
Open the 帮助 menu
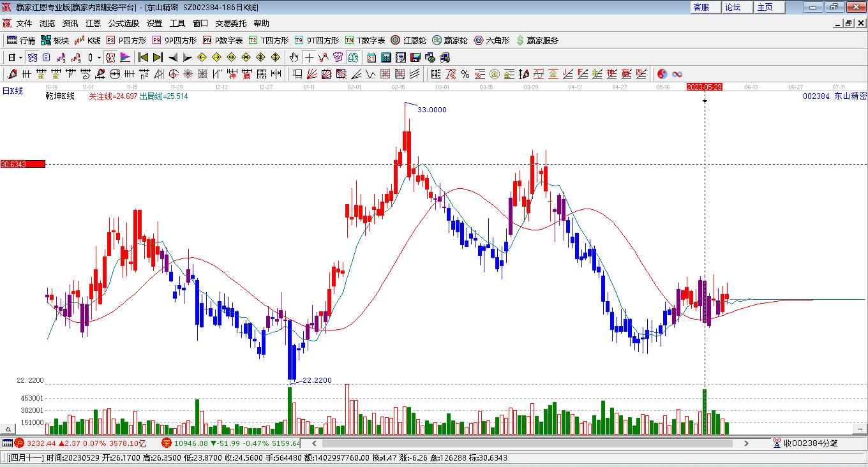261,24
